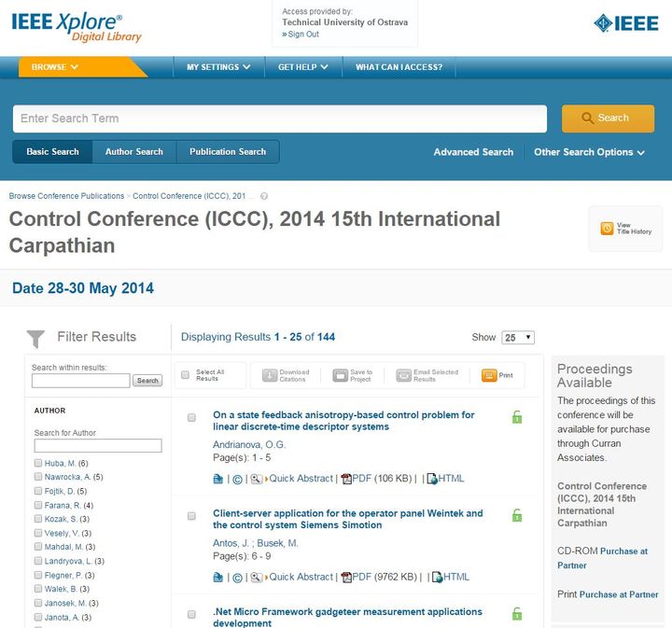Click the Search for Author input box

[98, 445]
